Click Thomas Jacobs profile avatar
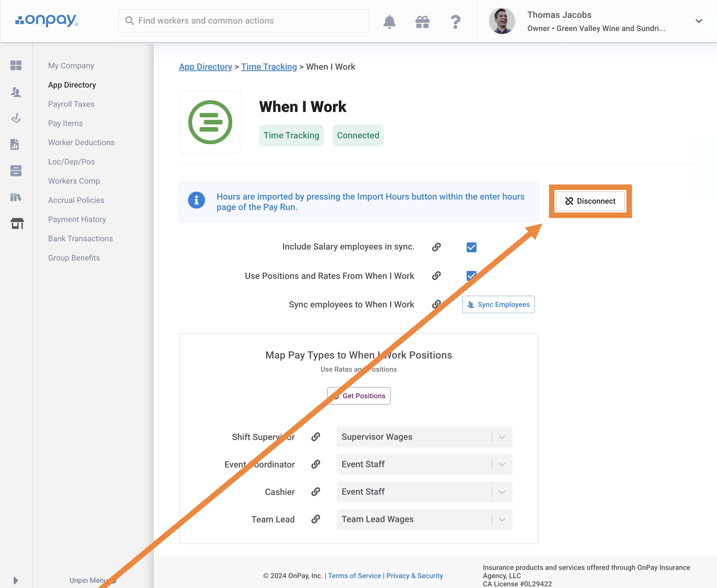This screenshot has width=717, height=588. (502, 21)
